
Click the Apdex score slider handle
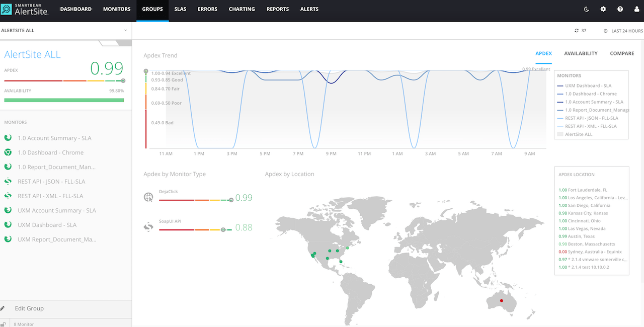[x=123, y=80]
